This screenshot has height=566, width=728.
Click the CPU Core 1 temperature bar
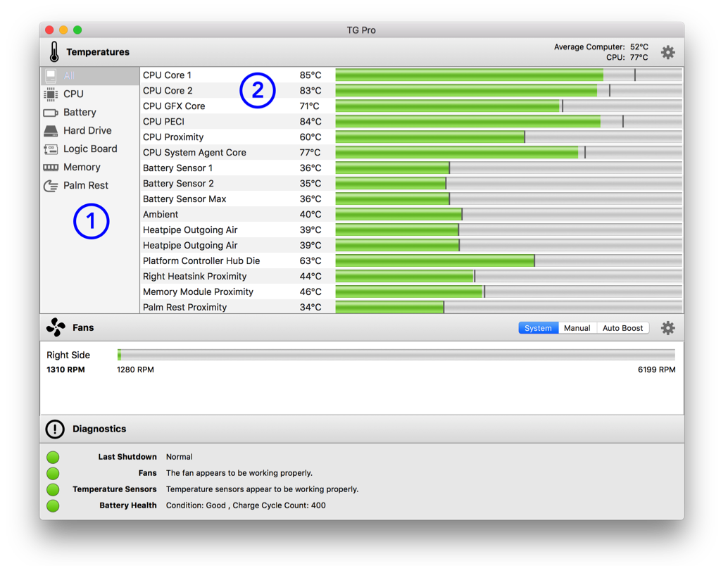[x=508, y=75]
